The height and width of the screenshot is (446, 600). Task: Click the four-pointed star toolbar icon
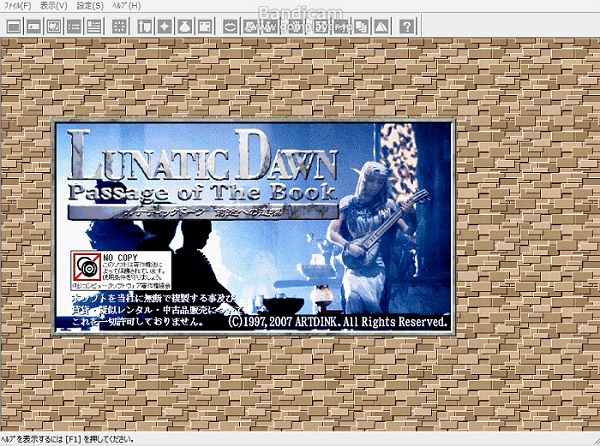click(x=165, y=26)
